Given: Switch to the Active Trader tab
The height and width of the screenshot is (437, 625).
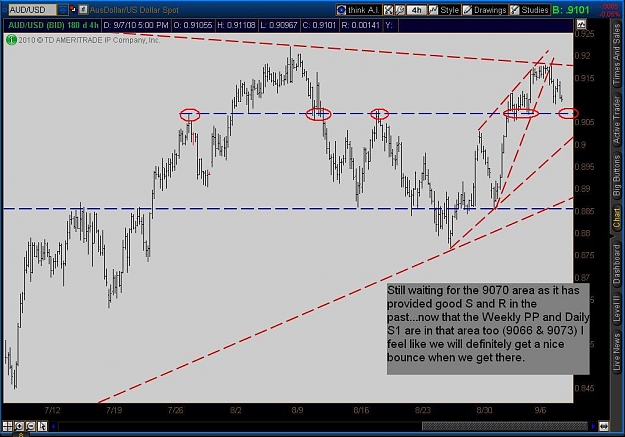Looking at the screenshot, I should click(617, 120).
